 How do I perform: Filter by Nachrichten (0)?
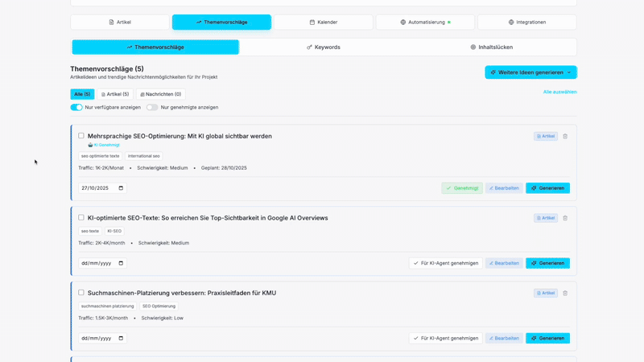tap(160, 94)
